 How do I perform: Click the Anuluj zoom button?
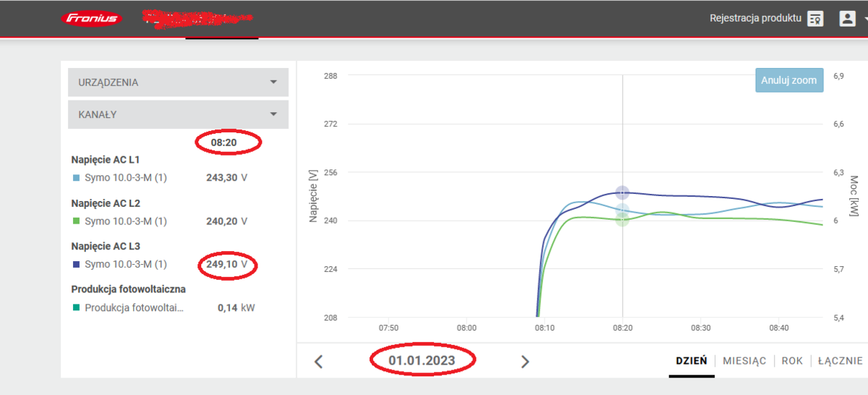788,80
